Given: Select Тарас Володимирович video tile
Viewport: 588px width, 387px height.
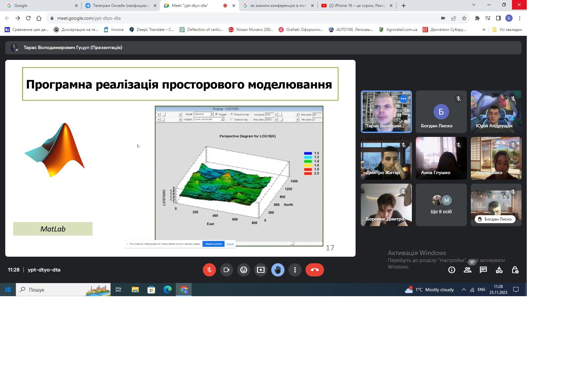Looking at the screenshot, I should (386, 112).
